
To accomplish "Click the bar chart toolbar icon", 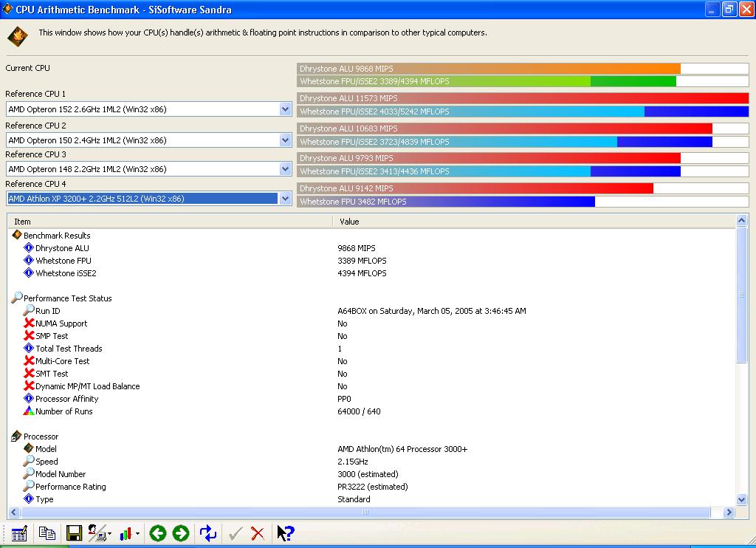I will pos(126,533).
